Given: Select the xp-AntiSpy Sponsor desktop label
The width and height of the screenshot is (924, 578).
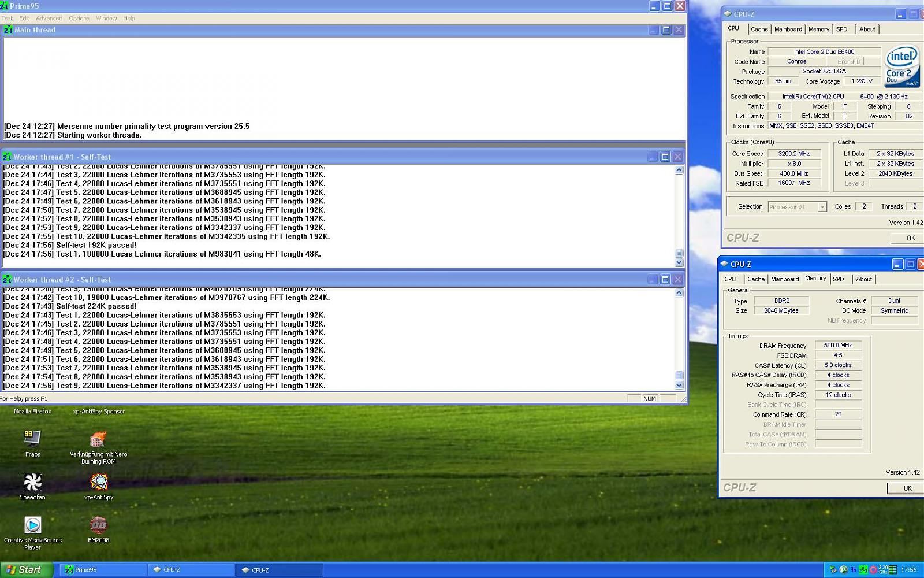Looking at the screenshot, I should (x=99, y=412).
